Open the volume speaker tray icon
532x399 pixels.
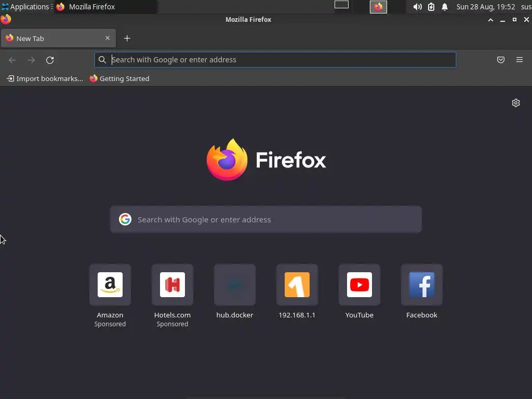click(417, 7)
